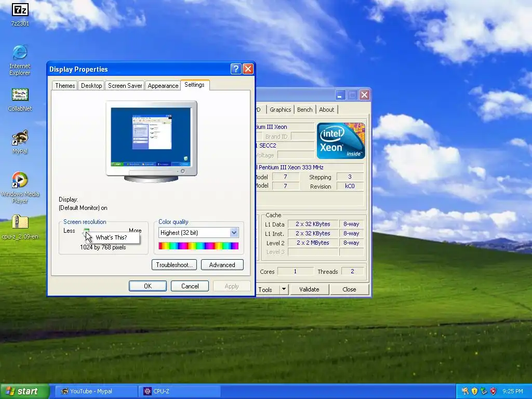Click the What's This? popup item

(x=111, y=237)
